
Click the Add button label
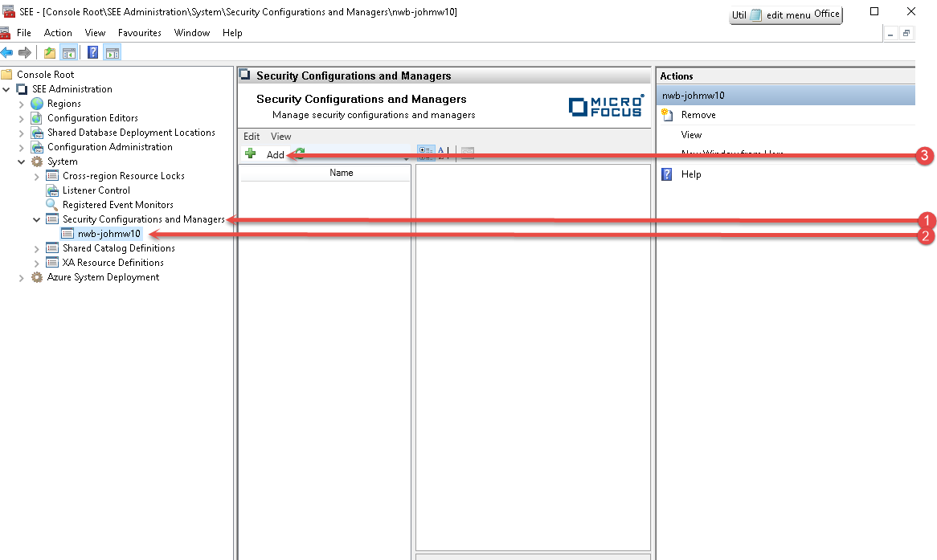click(x=276, y=155)
